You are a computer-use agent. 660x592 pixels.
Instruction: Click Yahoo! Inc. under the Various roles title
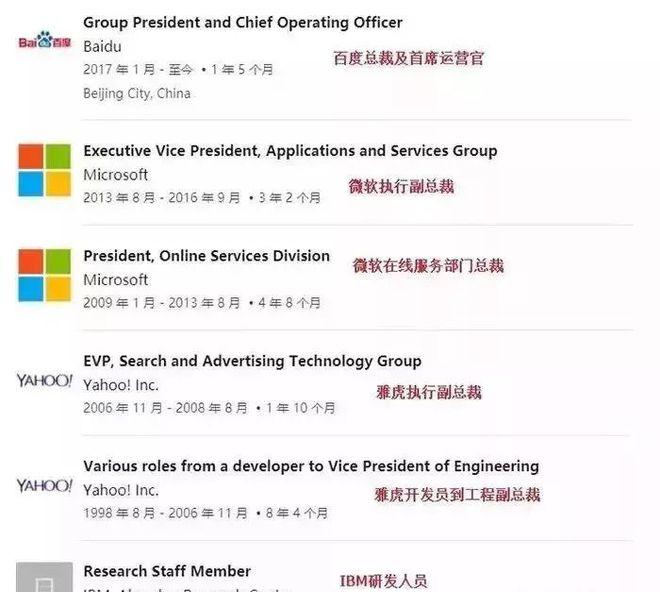pos(121,490)
